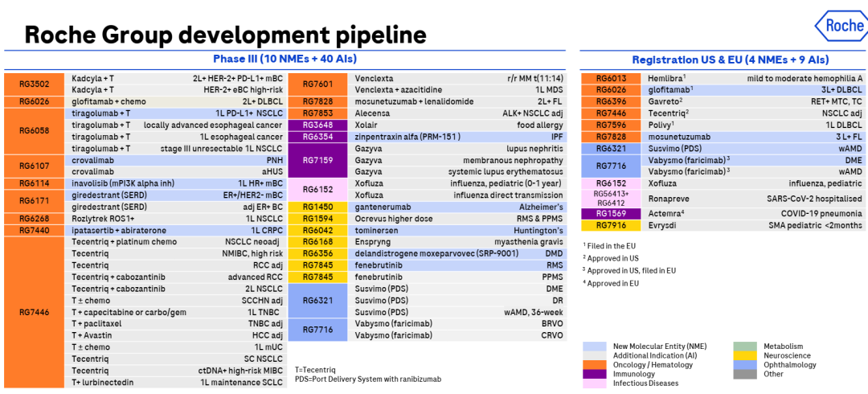Select the RG6114 compound cell
The height and width of the screenshot is (394, 868).
pyautogui.click(x=35, y=183)
